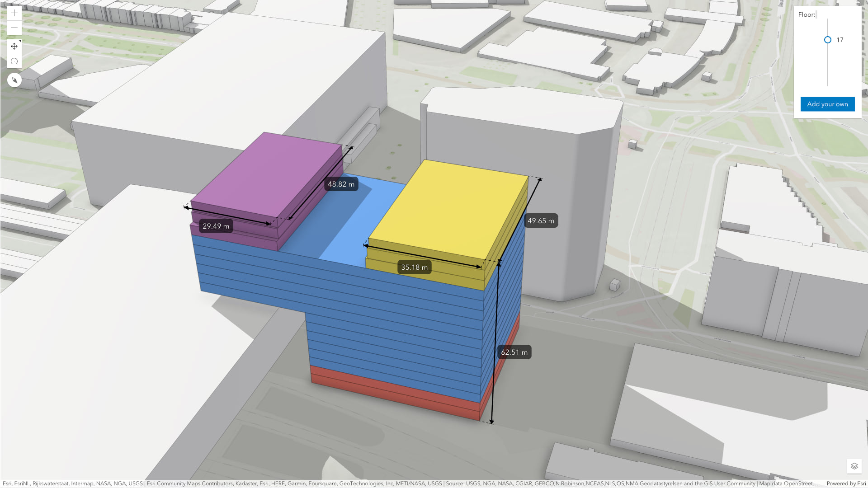Click the Powered by Esri link
Image resolution: width=868 pixels, height=488 pixels.
pyautogui.click(x=846, y=483)
